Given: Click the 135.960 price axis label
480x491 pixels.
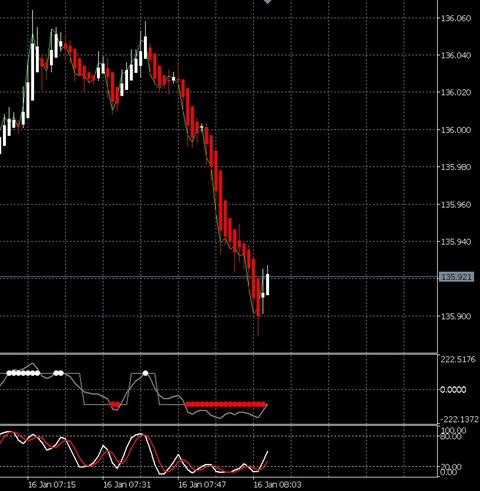Looking at the screenshot, I should (456, 204).
